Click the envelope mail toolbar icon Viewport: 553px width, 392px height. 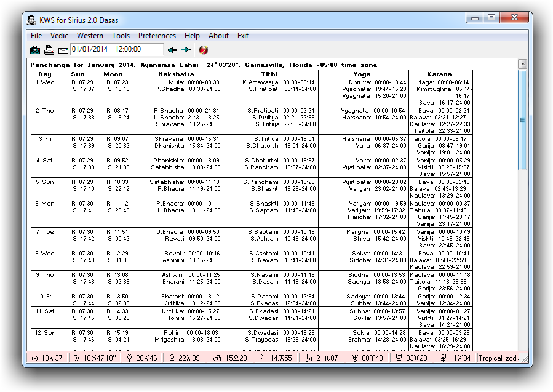point(63,50)
